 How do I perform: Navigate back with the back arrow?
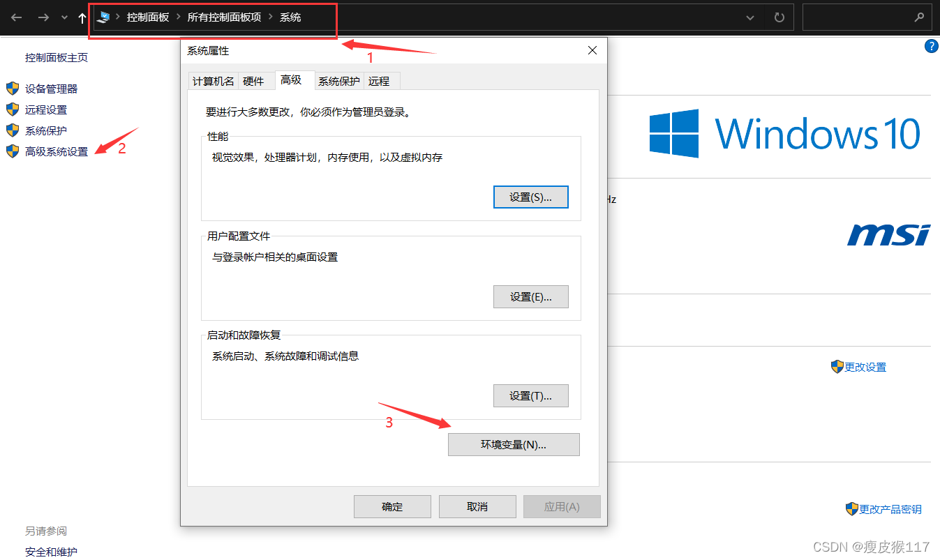coord(15,17)
